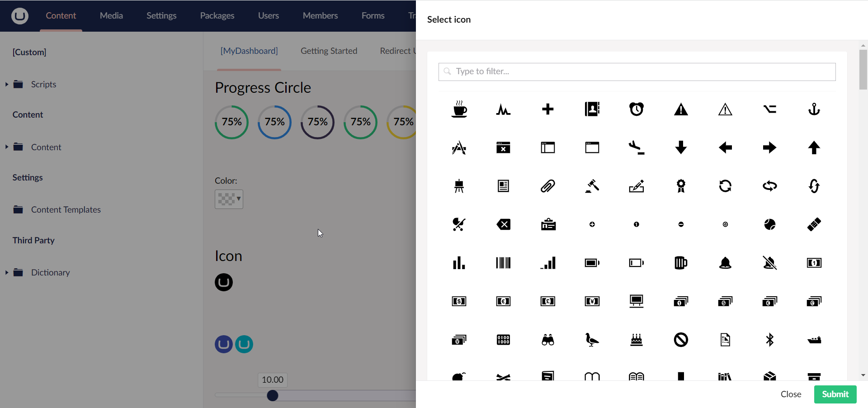The height and width of the screenshot is (408, 868).
Task: Pick the anchor icon
Action: pyautogui.click(x=814, y=109)
